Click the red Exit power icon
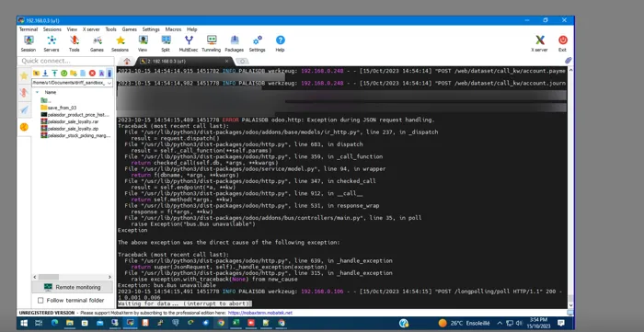Viewport: 644px width, 332px height. pyautogui.click(x=562, y=43)
